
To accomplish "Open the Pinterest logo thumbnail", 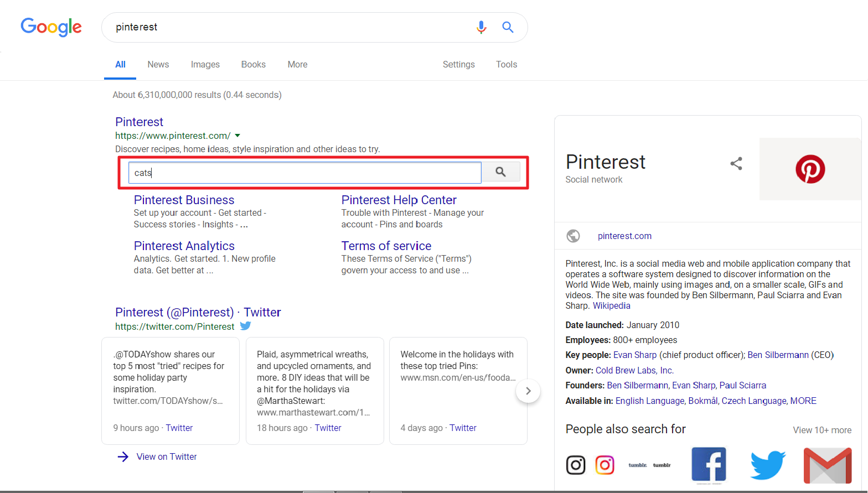I will [x=810, y=169].
